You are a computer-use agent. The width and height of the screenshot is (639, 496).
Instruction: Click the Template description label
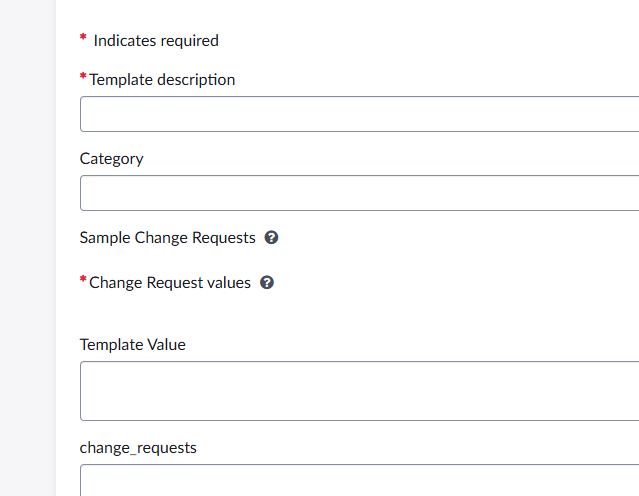(x=162, y=79)
